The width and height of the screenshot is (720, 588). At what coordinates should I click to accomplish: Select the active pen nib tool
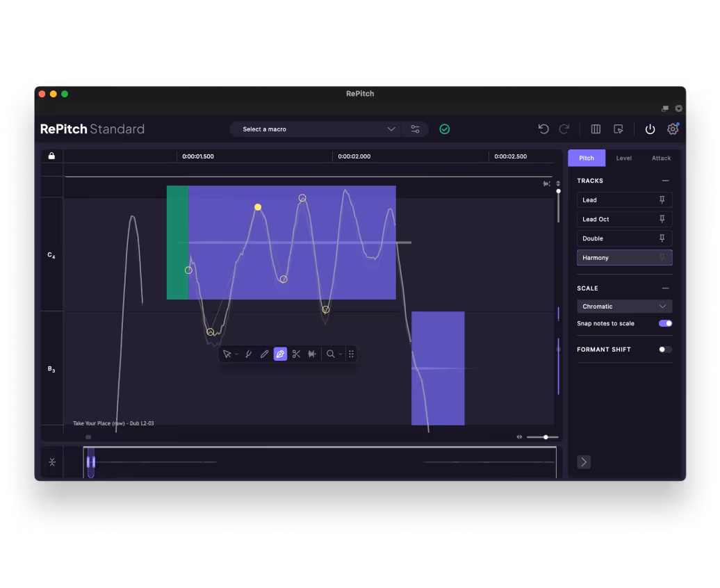280,354
